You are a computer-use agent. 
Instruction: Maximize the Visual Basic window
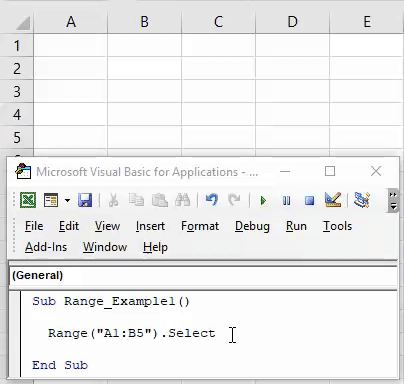tap(330, 171)
